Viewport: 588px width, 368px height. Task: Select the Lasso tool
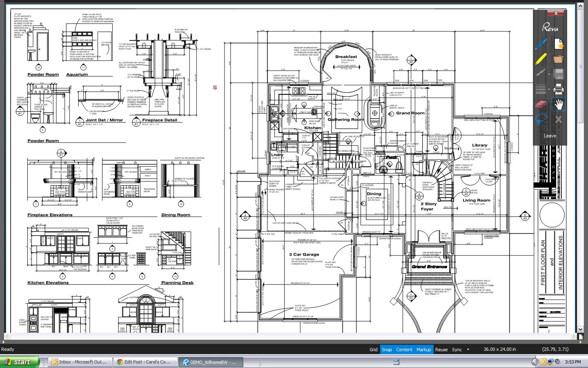coord(541,119)
